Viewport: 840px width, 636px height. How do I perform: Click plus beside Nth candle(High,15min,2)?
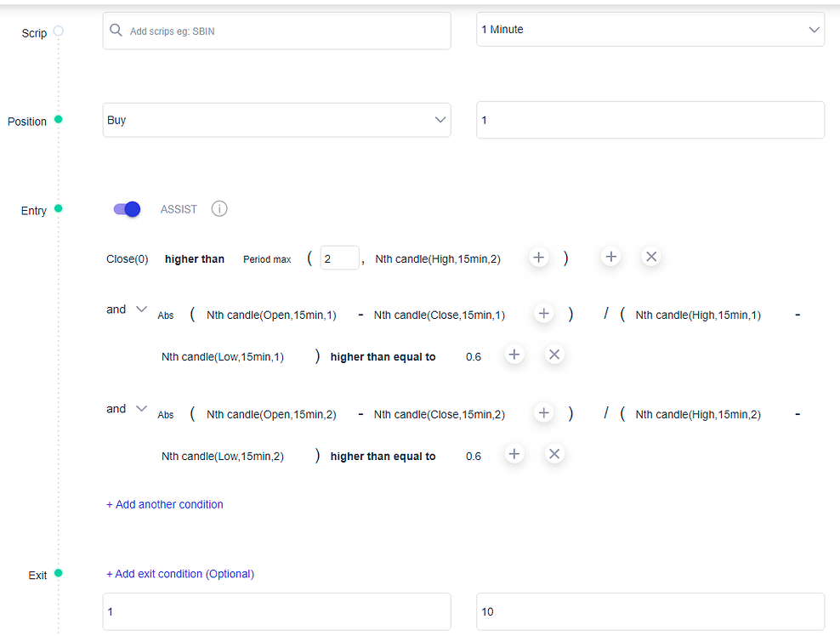click(538, 256)
